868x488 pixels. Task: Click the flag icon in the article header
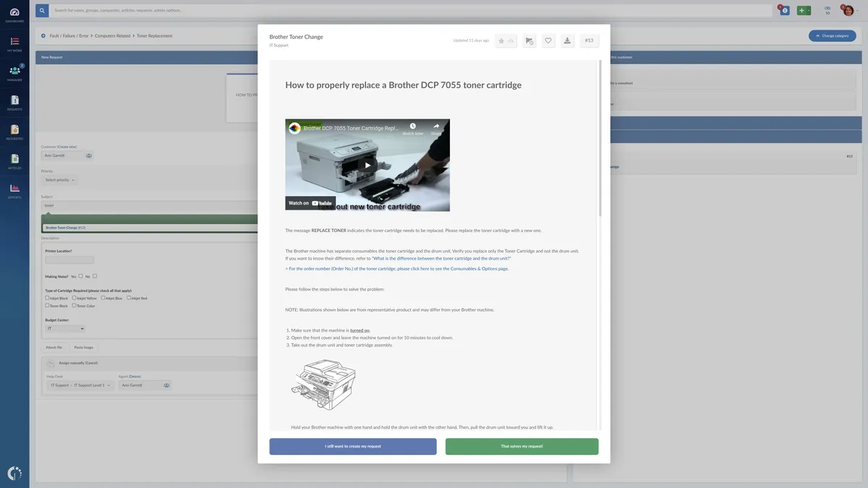click(x=529, y=40)
